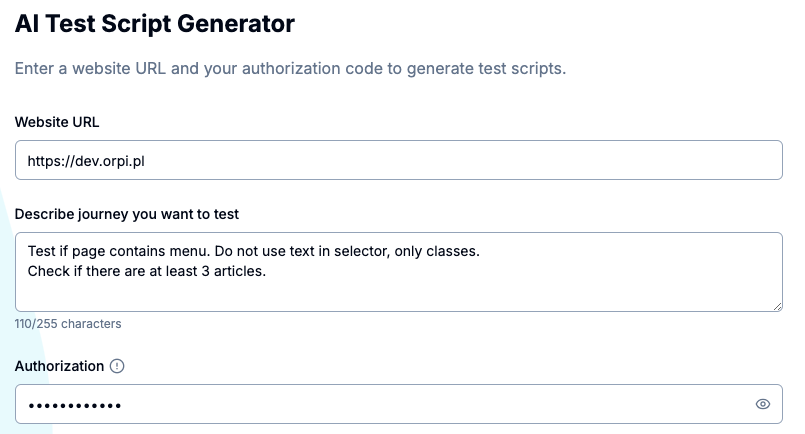This screenshot has width=805, height=434.
Task: Click the Website URL label
Action: pyautogui.click(x=57, y=122)
